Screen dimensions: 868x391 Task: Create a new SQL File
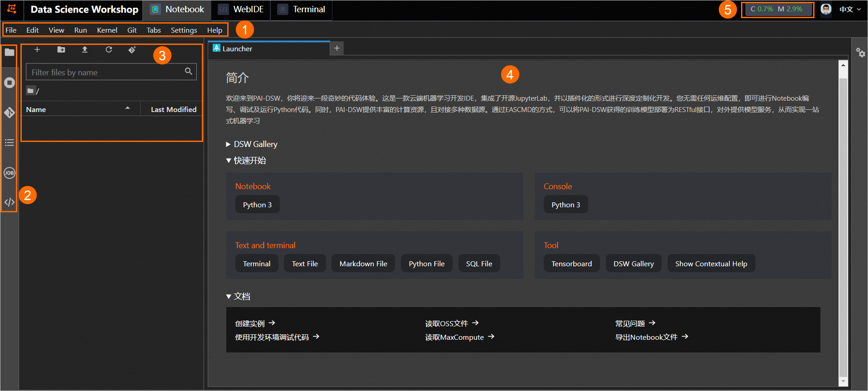(x=479, y=264)
